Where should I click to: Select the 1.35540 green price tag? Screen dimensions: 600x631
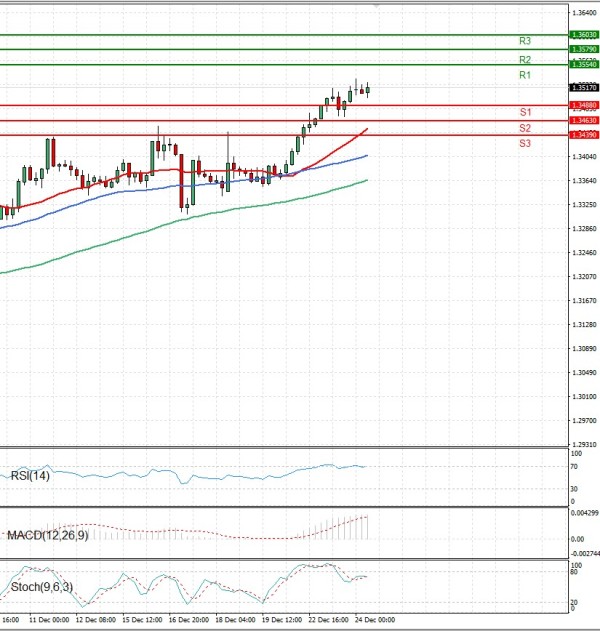click(x=584, y=65)
